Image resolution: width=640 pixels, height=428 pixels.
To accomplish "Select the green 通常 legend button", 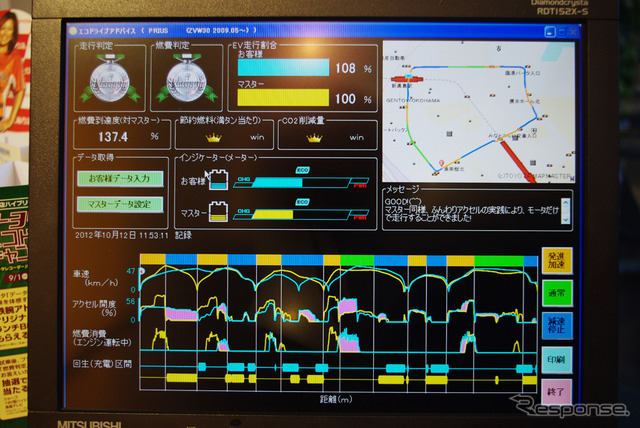I will pyautogui.click(x=557, y=293).
